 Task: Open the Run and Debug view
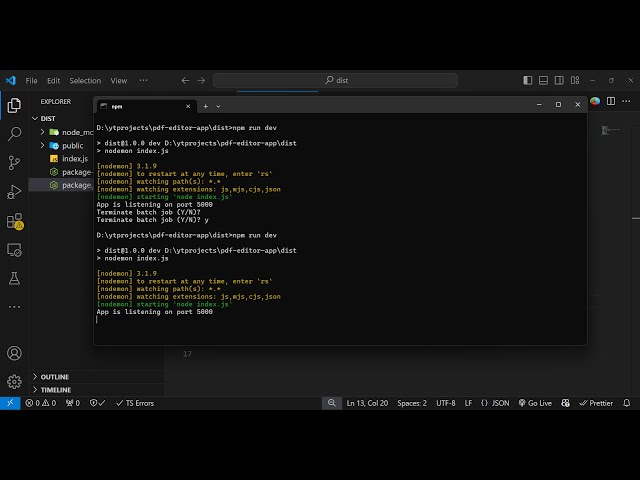[x=14, y=191]
